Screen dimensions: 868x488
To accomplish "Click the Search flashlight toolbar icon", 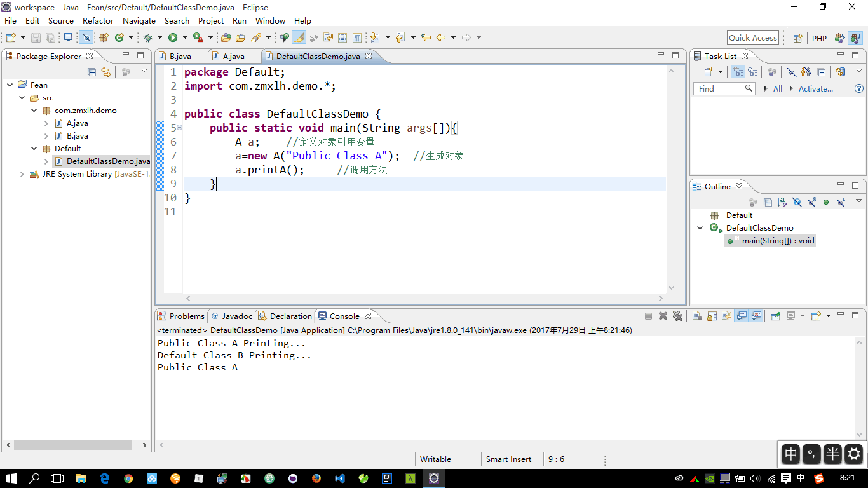I will 257,37.
